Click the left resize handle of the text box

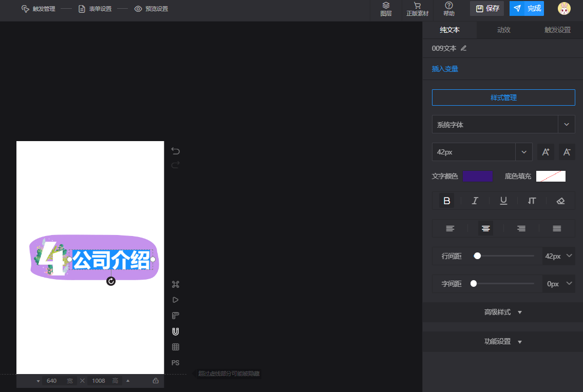(69, 259)
